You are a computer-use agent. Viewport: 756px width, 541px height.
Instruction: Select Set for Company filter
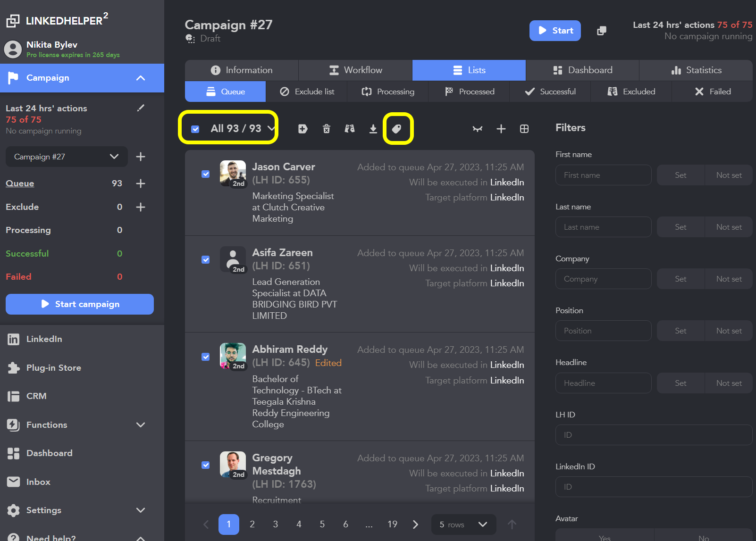click(680, 279)
